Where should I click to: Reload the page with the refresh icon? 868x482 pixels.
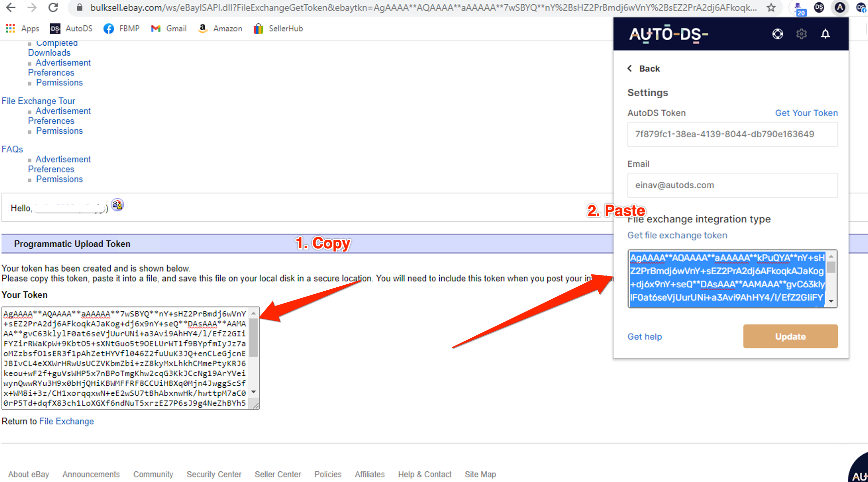53,7
